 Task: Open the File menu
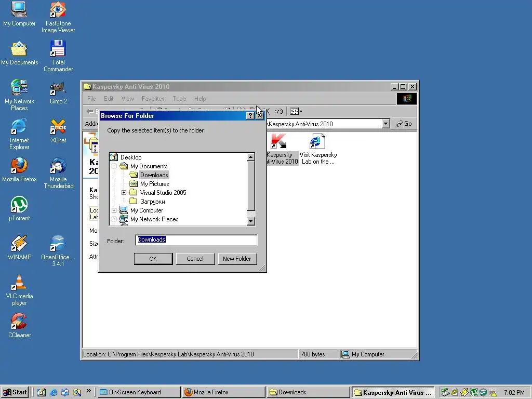click(x=91, y=99)
